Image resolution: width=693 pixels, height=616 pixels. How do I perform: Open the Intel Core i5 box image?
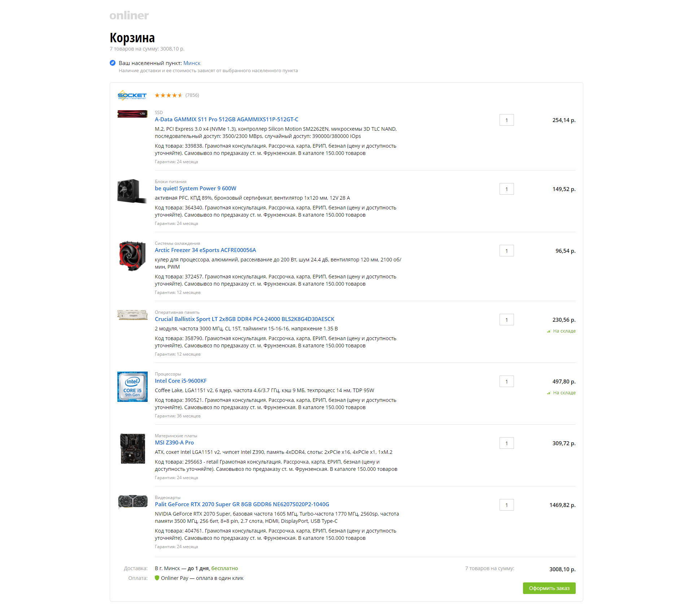click(132, 387)
